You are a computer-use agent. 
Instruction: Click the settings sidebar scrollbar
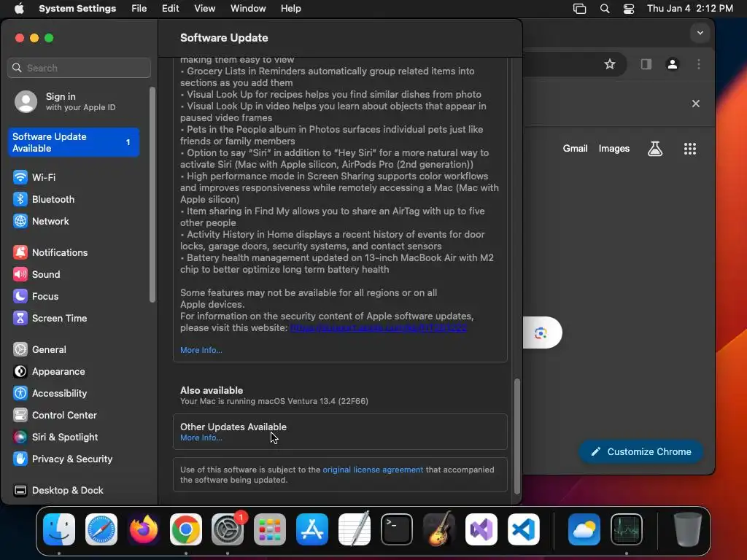pos(152,194)
